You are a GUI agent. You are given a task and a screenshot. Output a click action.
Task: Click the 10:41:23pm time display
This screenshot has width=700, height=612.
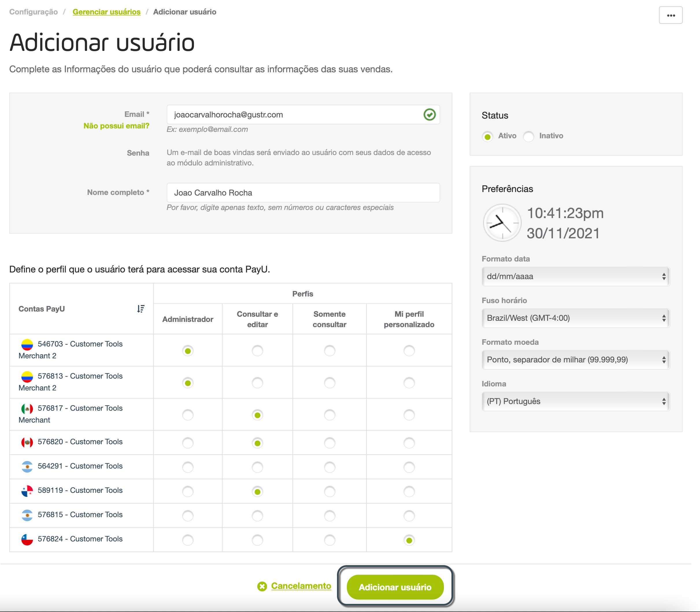coord(565,213)
